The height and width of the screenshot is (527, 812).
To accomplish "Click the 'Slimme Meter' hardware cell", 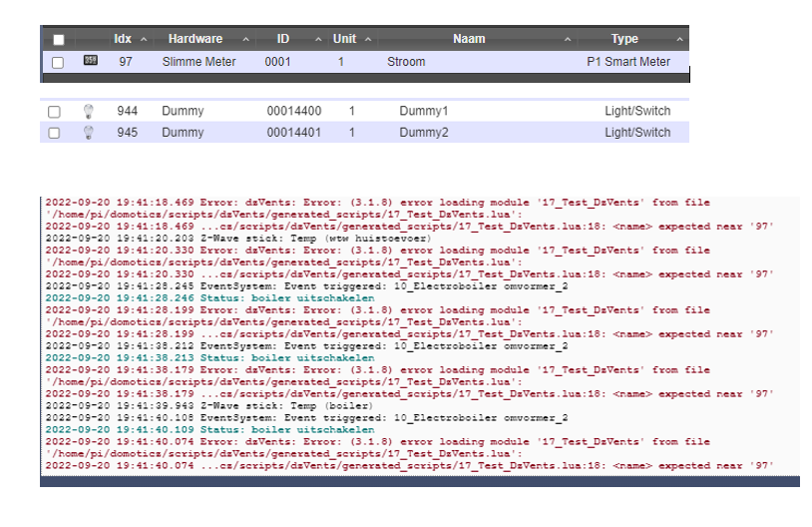I will click(199, 62).
